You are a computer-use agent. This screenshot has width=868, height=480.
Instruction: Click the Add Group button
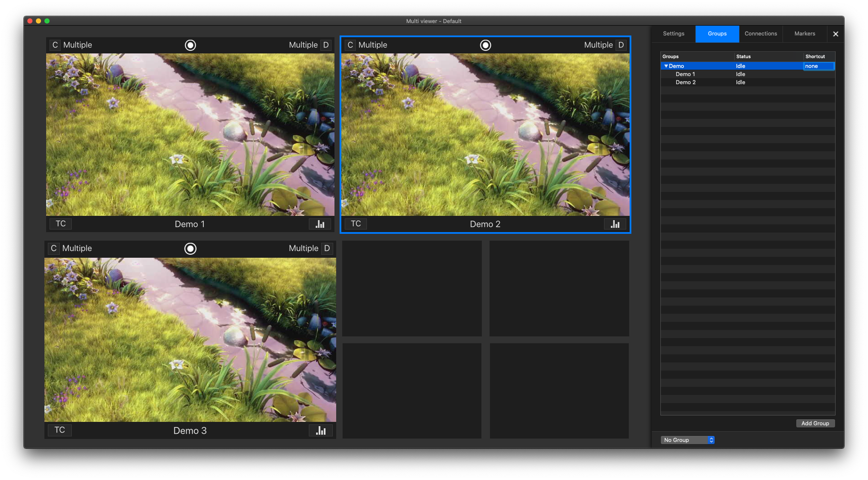815,423
